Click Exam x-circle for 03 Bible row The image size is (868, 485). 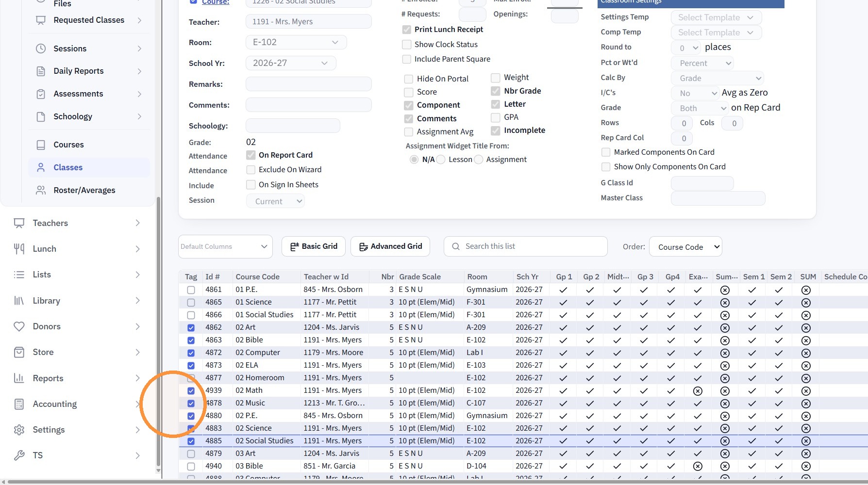coord(698,467)
